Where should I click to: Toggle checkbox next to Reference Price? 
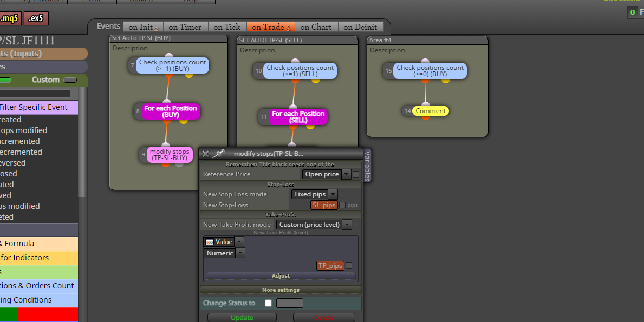click(x=356, y=174)
